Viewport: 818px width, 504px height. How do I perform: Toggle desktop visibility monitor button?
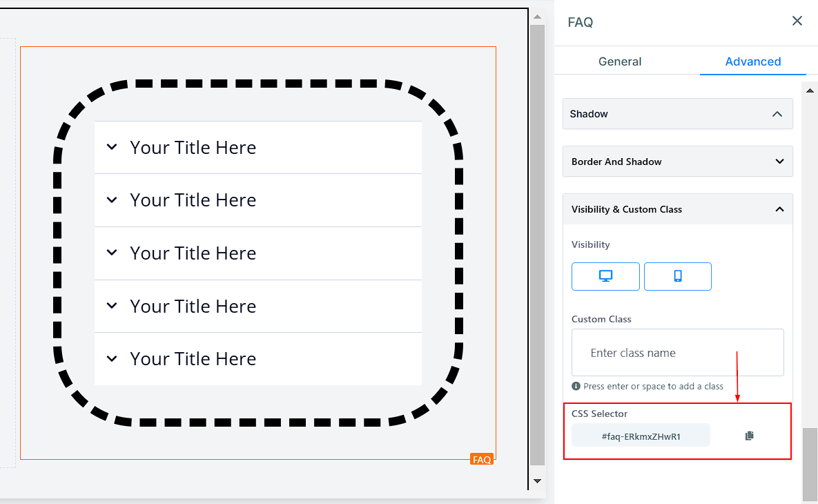[x=605, y=276]
